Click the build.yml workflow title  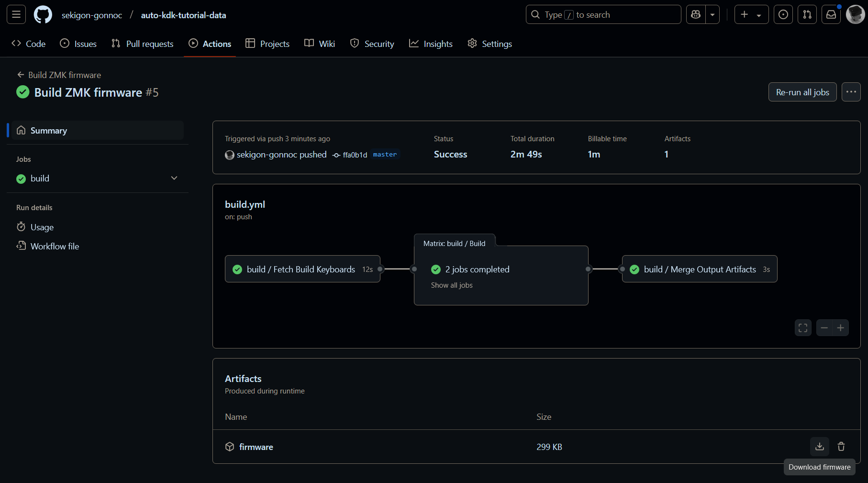(x=245, y=204)
